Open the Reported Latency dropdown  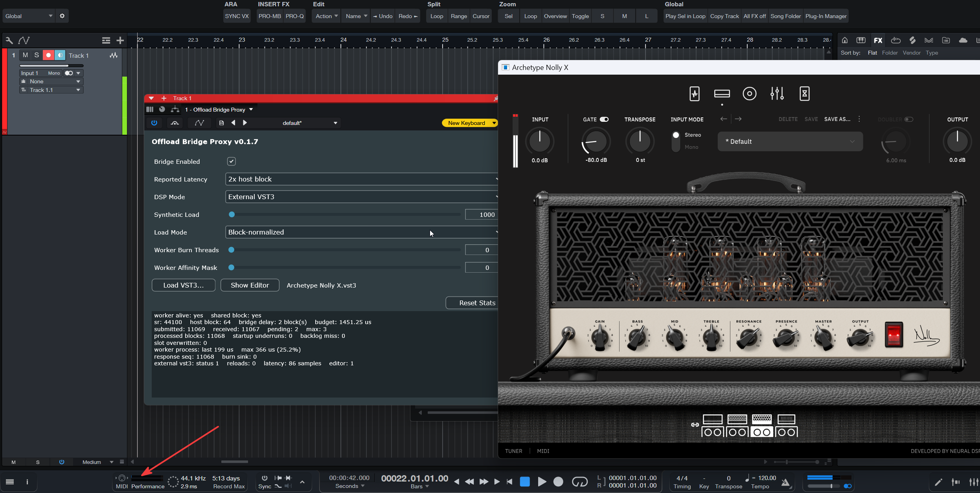click(x=362, y=179)
